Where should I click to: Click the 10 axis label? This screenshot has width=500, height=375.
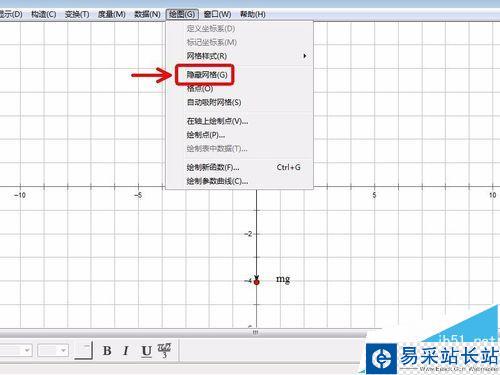click(492, 195)
